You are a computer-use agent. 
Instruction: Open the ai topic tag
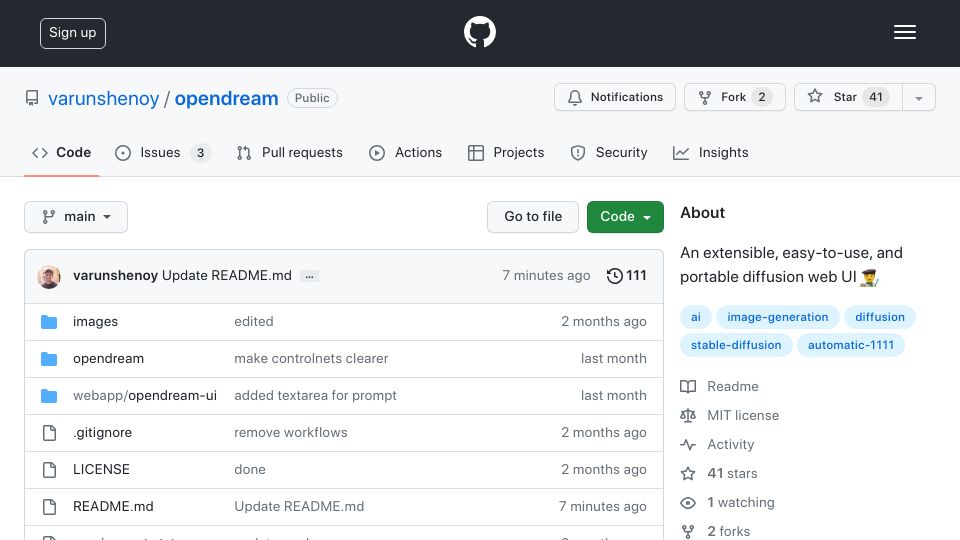coord(696,317)
